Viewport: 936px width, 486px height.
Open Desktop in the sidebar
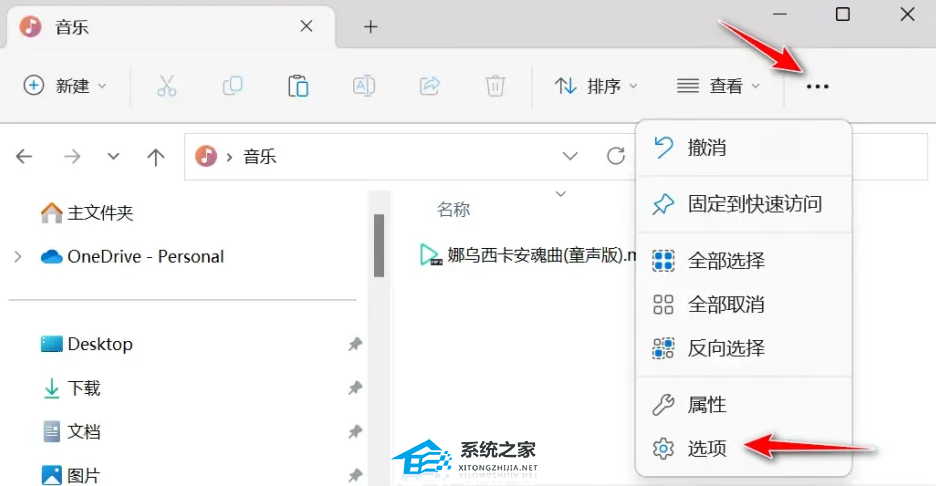pos(87,344)
